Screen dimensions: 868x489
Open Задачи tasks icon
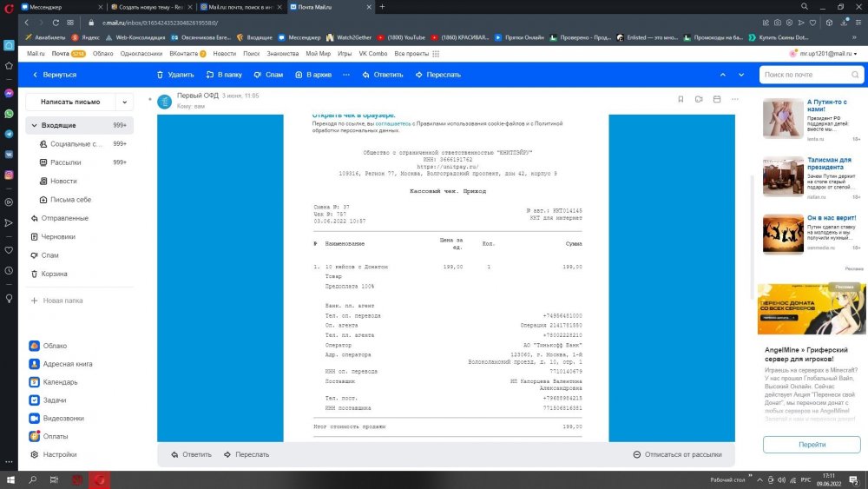pyautogui.click(x=35, y=400)
